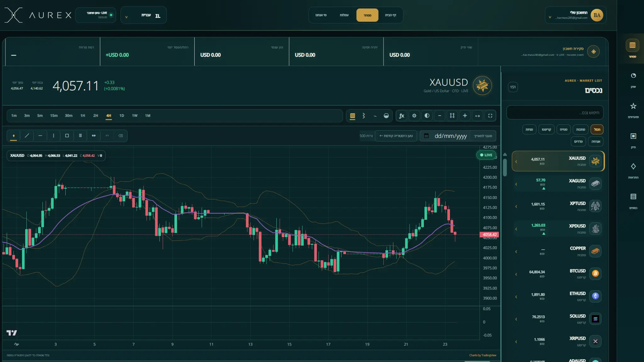Image resolution: width=644 pixels, height=362 pixels.
Task: Open the מסחר top navigation tab
Action: coord(367,15)
